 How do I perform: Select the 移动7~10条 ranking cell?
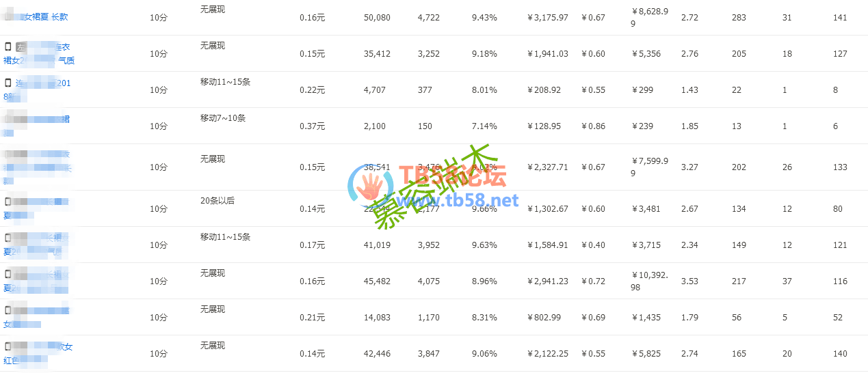pyautogui.click(x=223, y=118)
